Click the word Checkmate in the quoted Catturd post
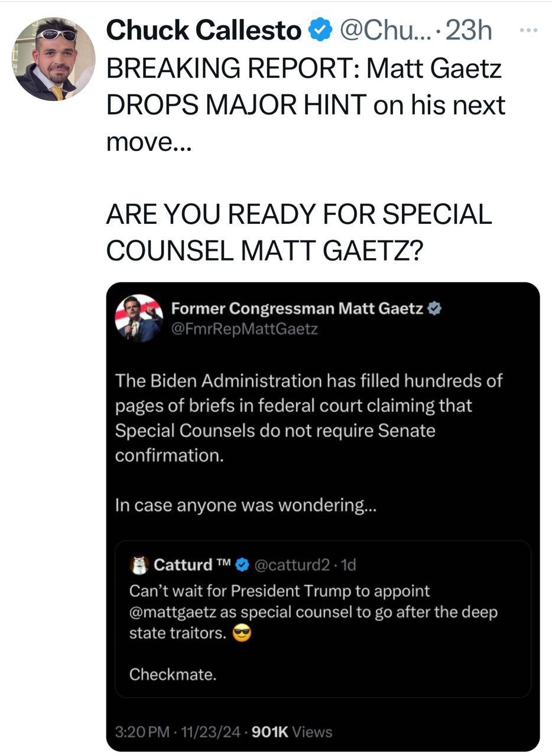Image resolution: width=552 pixels, height=756 pixels. click(173, 674)
